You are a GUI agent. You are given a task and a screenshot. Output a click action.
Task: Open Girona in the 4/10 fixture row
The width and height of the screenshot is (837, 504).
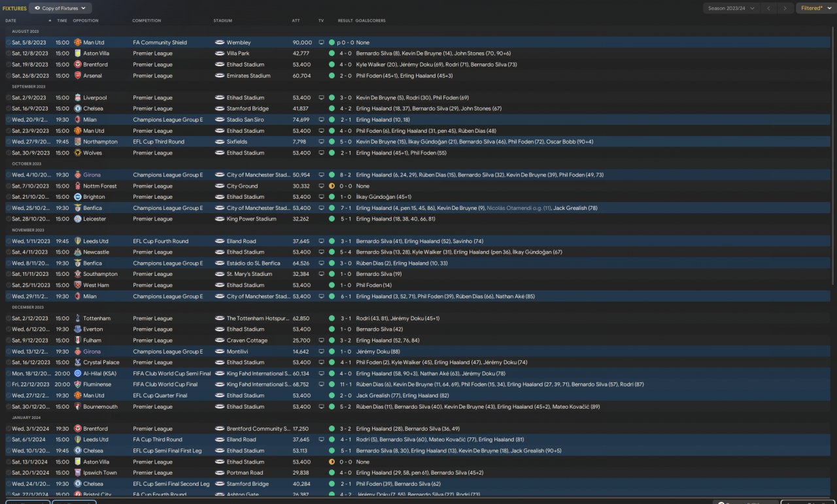point(92,175)
